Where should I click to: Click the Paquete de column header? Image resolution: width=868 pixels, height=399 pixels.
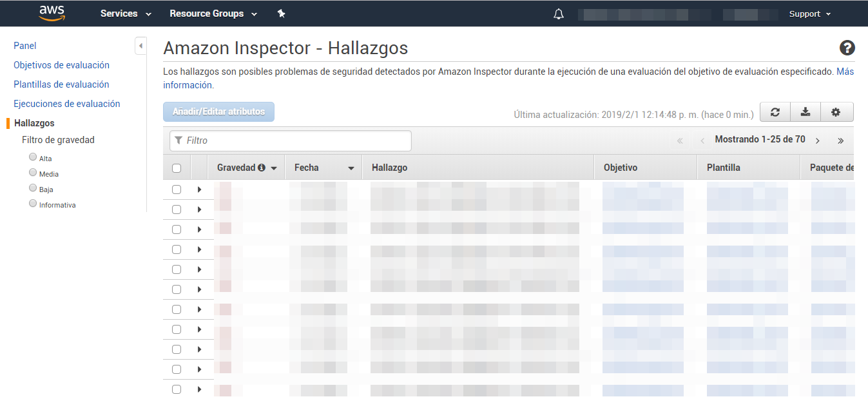pos(828,168)
